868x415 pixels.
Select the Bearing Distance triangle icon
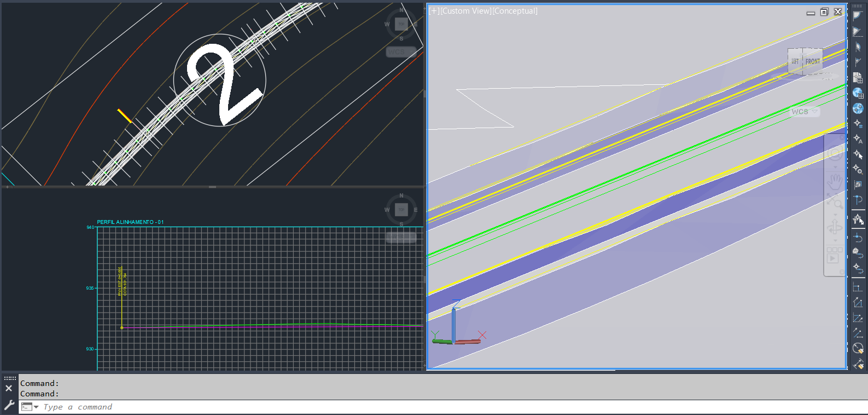(x=858, y=32)
